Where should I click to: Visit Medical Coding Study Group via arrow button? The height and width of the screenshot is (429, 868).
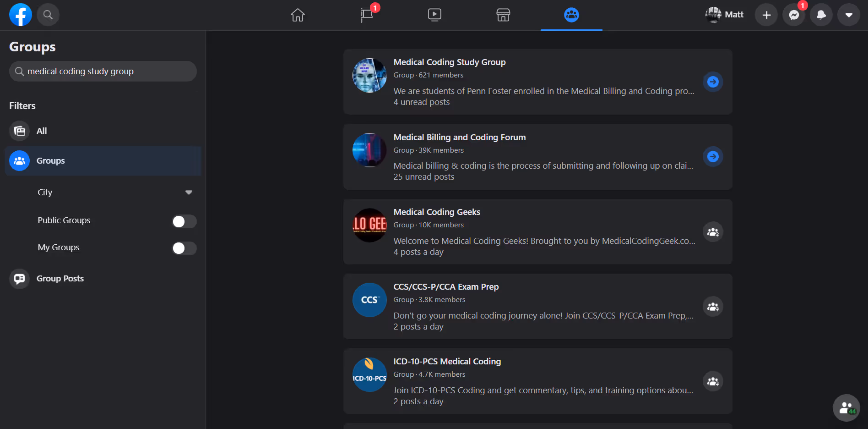[x=713, y=82]
